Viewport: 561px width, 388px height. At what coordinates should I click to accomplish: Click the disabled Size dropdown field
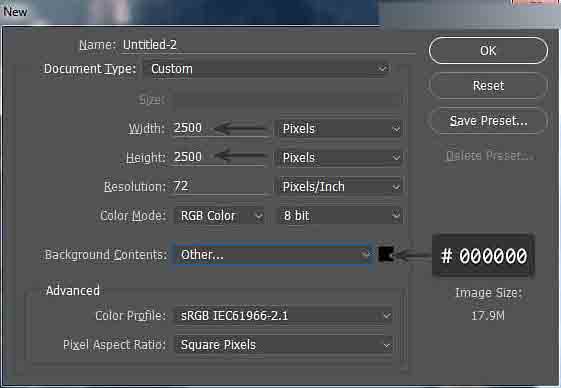pyautogui.click(x=287, y=99)
